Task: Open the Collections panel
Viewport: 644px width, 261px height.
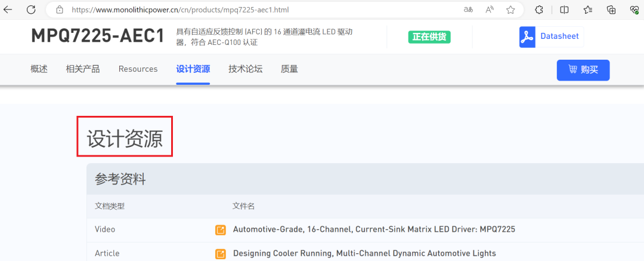Action: [x=611, y=10]
